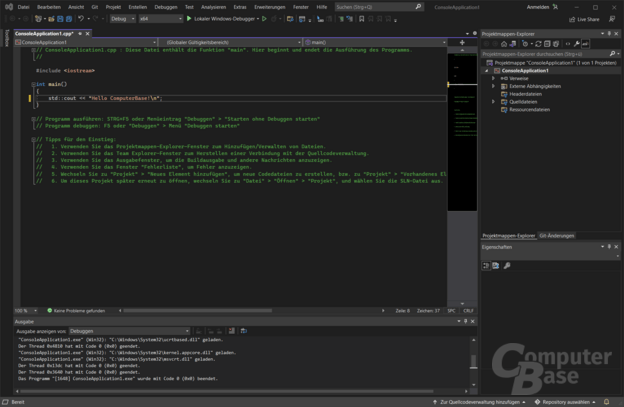Expand the Quelldateien folder node
The width and height of the screenshot is (624, 407).
[x=493, y=101]
